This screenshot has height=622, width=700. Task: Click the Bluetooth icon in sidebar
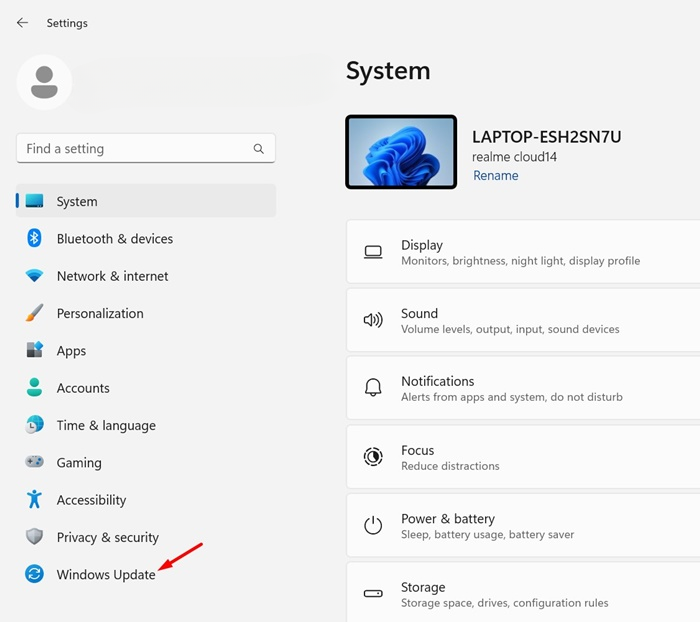tap(34, 238)
